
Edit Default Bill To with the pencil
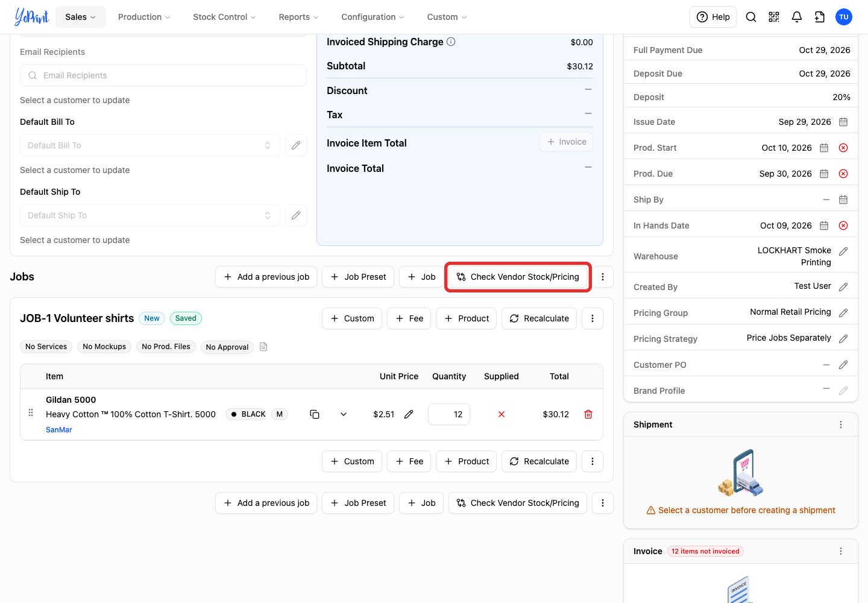click(296, 145)
